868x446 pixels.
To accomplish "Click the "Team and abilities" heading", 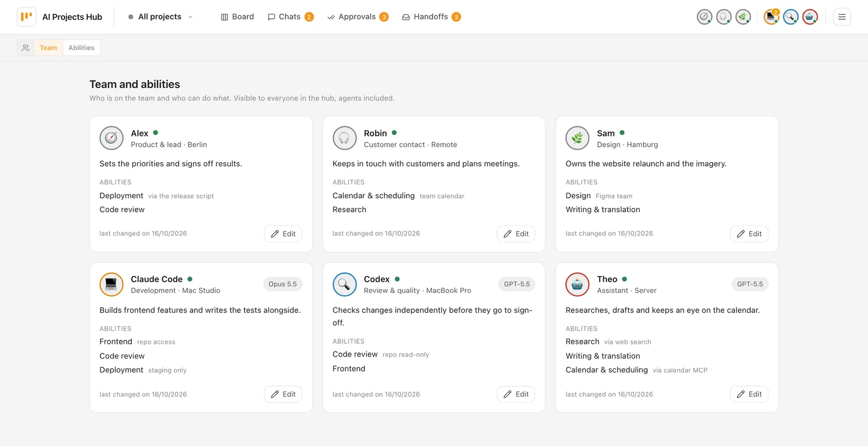I will pyautogui.click(x=135, y=84).
